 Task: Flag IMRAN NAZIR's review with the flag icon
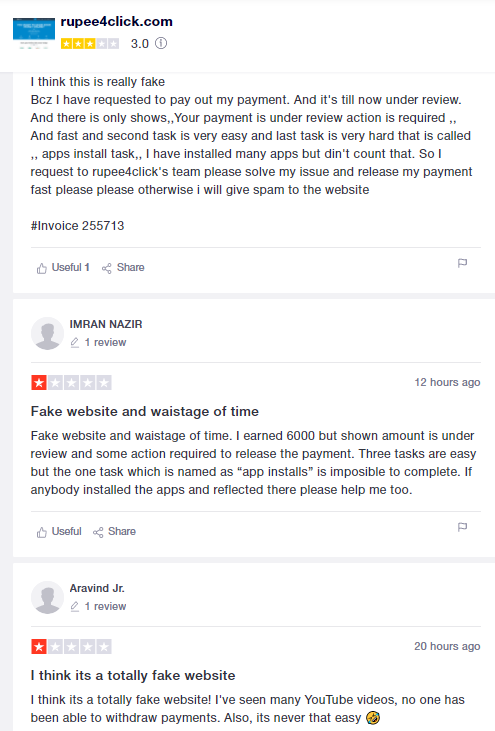[462, 527]
